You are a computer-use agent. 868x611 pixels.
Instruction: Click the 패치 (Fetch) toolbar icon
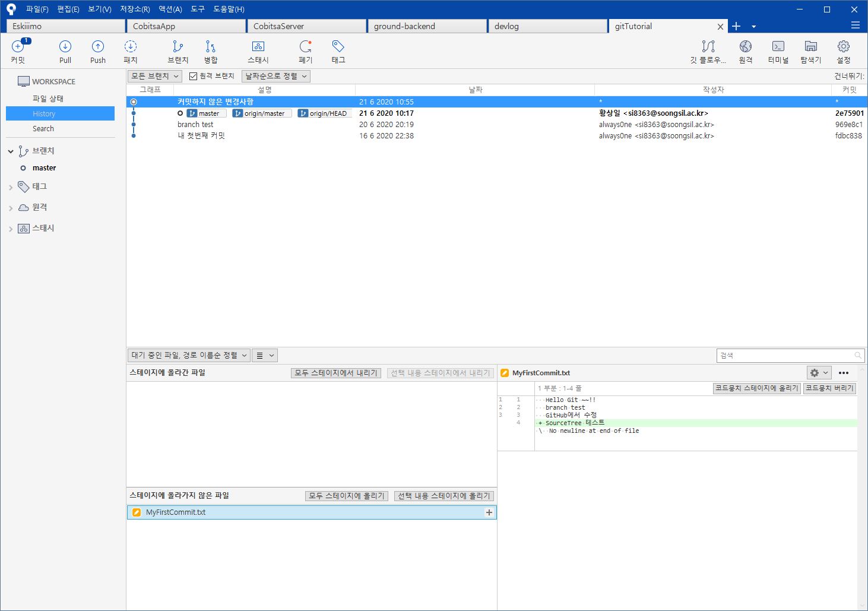tap(131, 51)
